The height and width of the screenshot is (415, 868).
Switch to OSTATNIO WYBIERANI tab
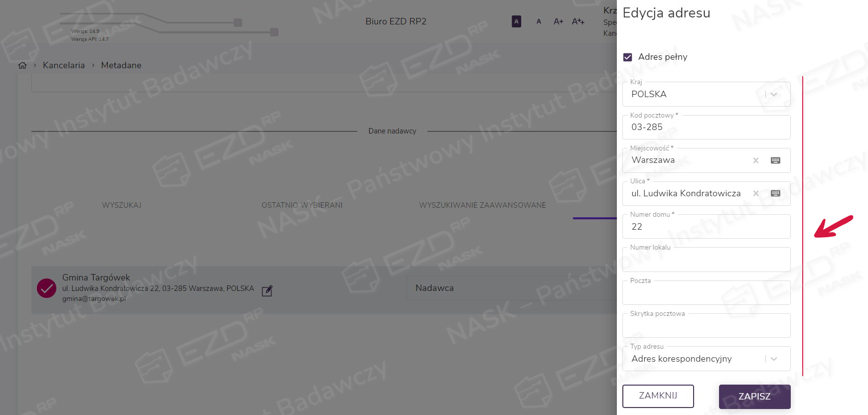tap(302, 205)
